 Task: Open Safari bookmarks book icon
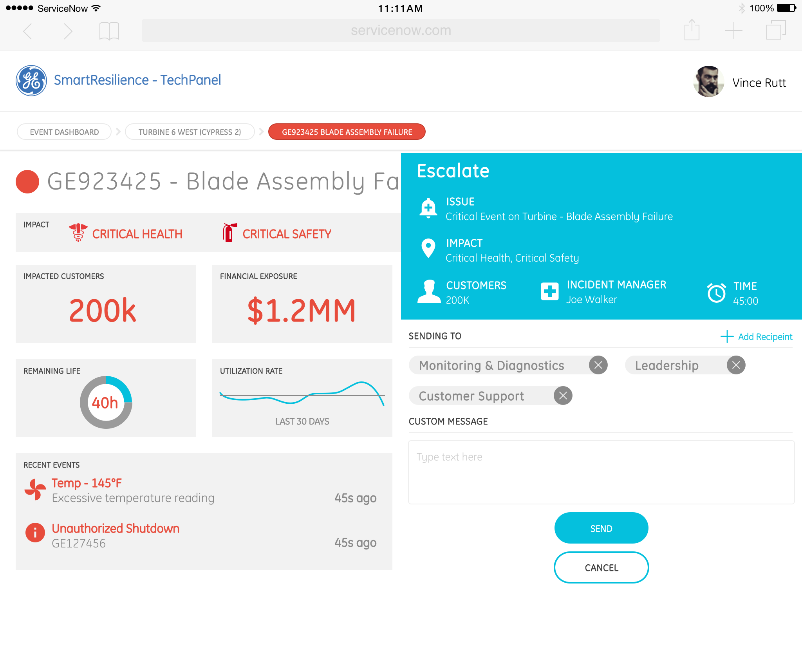point(109,31)
